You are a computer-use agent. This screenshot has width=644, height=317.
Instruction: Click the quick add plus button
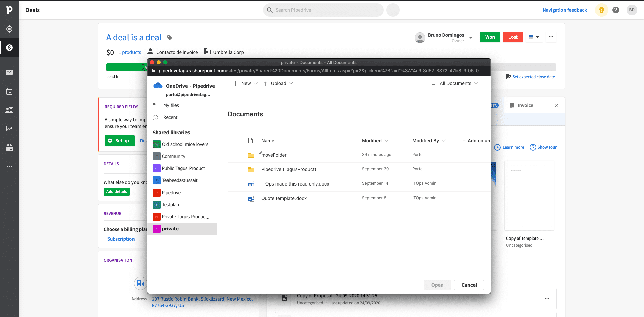393,10
